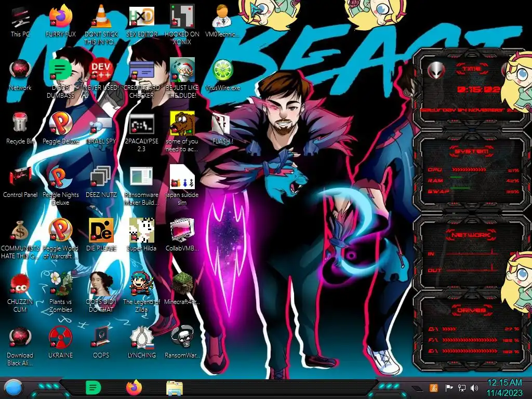Image resolution: width=532 pixels, height=399 pixels.
Task: Click the F:\ drive usage bar
Action: pyautogui.click(x=470, y=340)
